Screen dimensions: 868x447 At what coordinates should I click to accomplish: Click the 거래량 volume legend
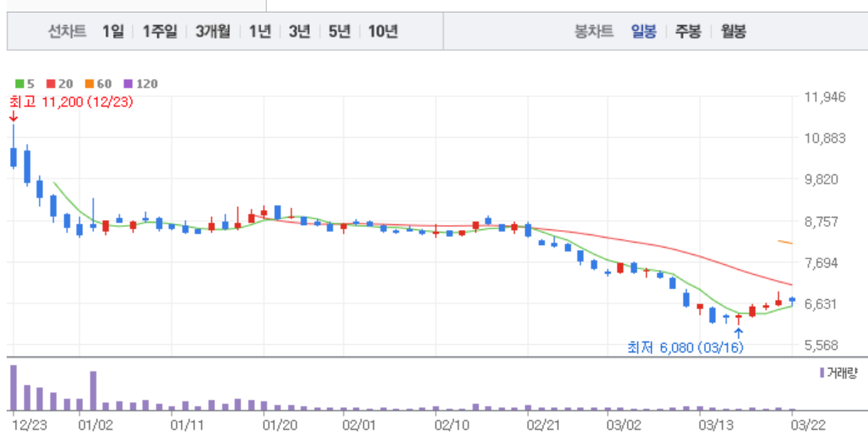(x=839, y=373)
